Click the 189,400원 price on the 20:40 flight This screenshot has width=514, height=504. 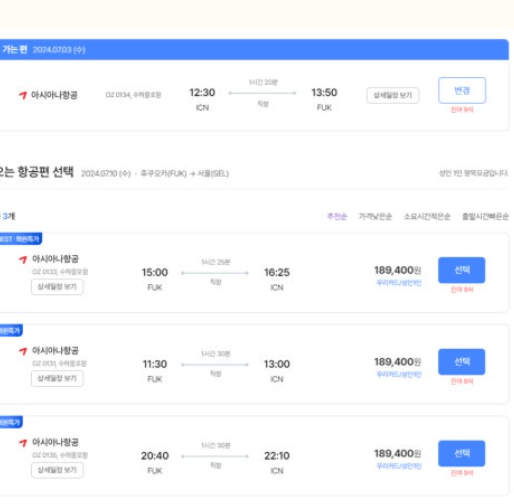(x=397, y=453)
